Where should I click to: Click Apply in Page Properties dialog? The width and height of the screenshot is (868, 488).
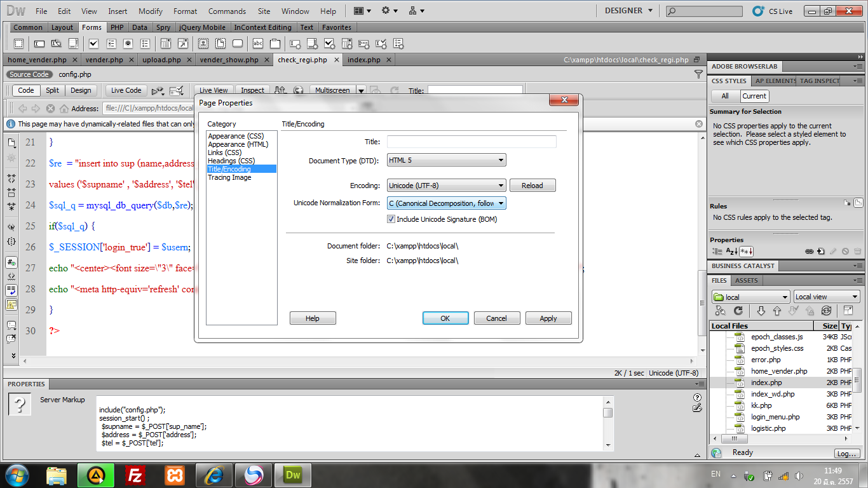548,318
